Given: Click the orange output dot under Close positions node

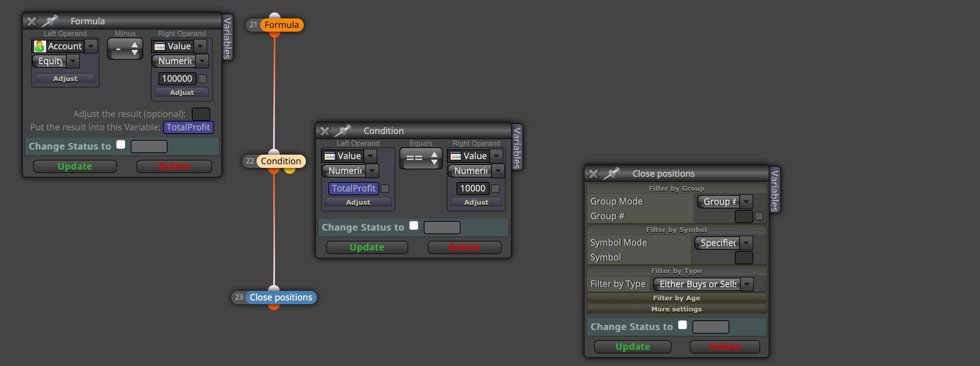Looking at the screenshot, I should point(274,307).
